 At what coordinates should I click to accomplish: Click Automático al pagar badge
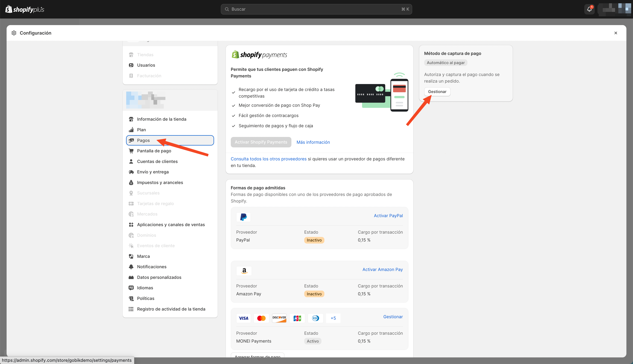tap(446, 63)
